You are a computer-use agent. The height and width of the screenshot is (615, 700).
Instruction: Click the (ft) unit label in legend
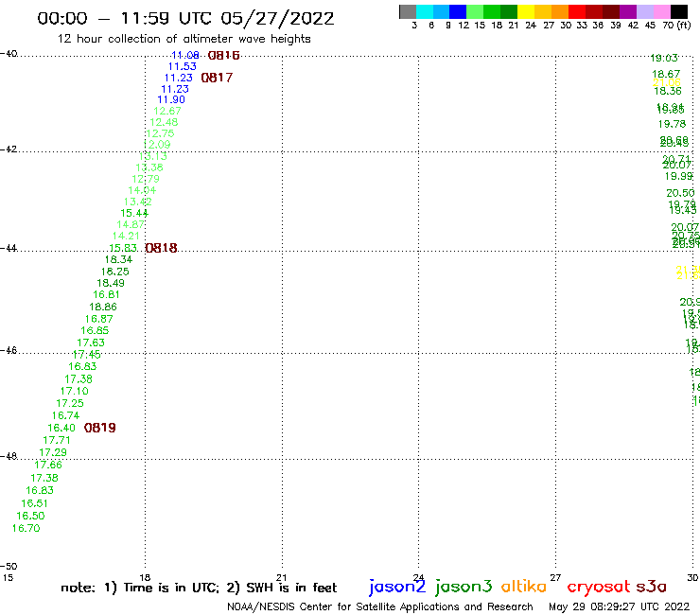coord(684,25)
